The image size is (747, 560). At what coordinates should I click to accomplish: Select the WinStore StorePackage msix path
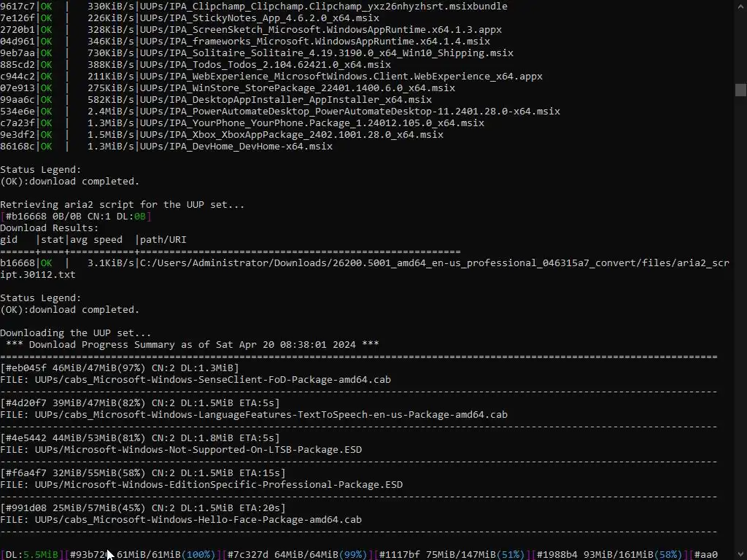pyautogui.click(x=298, y=88)
